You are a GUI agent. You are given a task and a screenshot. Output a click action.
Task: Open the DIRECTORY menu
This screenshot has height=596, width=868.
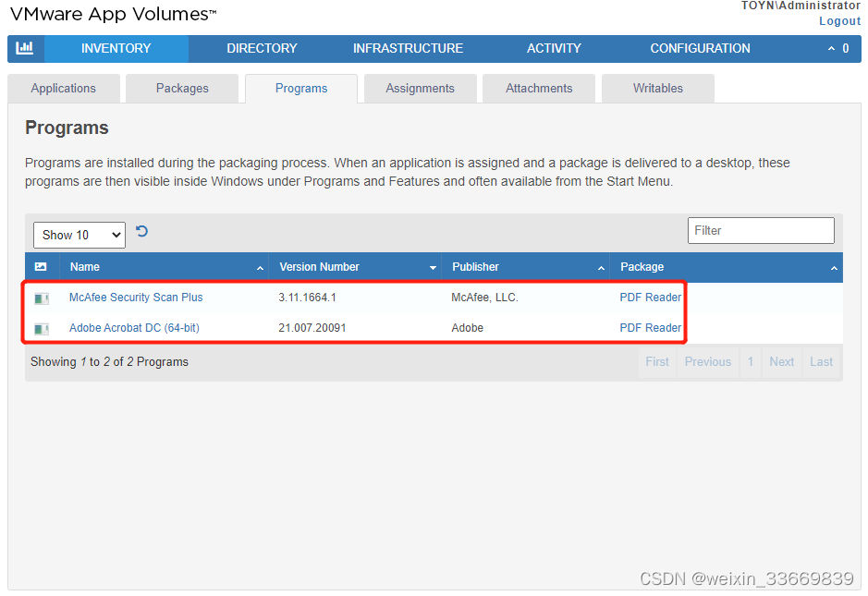262,49
